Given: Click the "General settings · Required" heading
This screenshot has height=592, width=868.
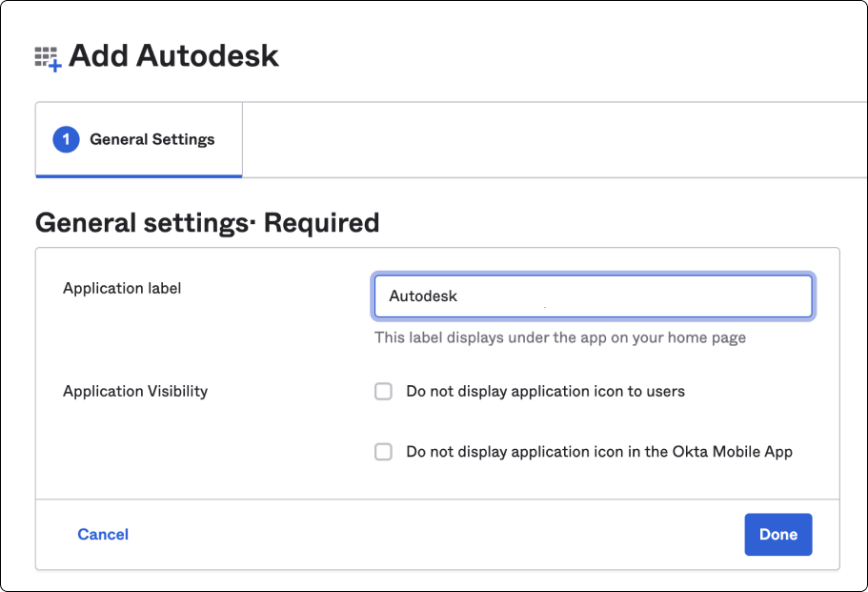Looking at the screenshot, I should tap(206, 222).
